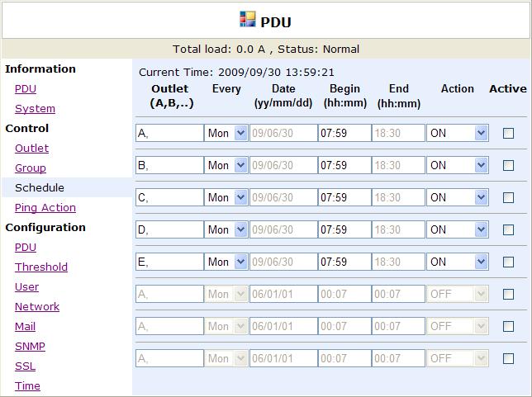
Task: Open the Network configuration link
Action: coord(37,306)
